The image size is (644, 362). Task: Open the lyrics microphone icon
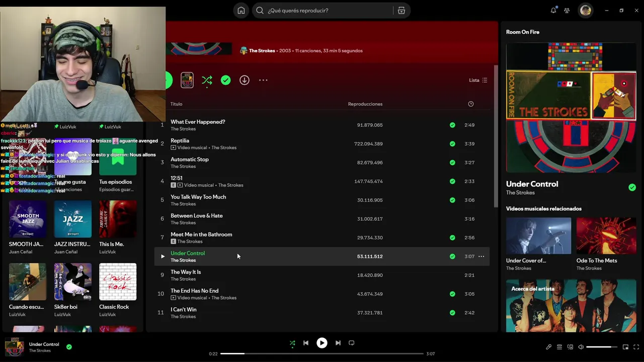pyautogui.click(x=549, y=347)
